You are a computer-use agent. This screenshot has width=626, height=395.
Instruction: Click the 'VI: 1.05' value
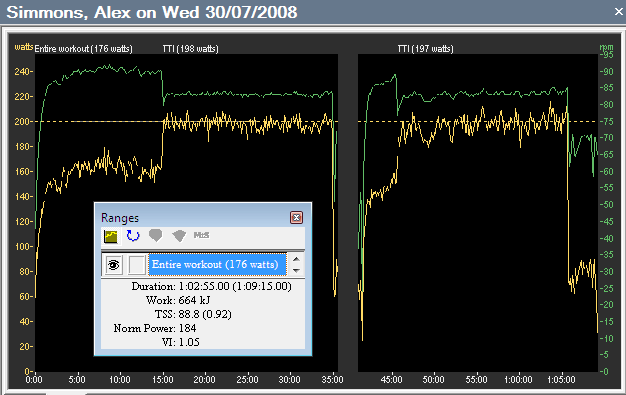[x=180, y=342]
